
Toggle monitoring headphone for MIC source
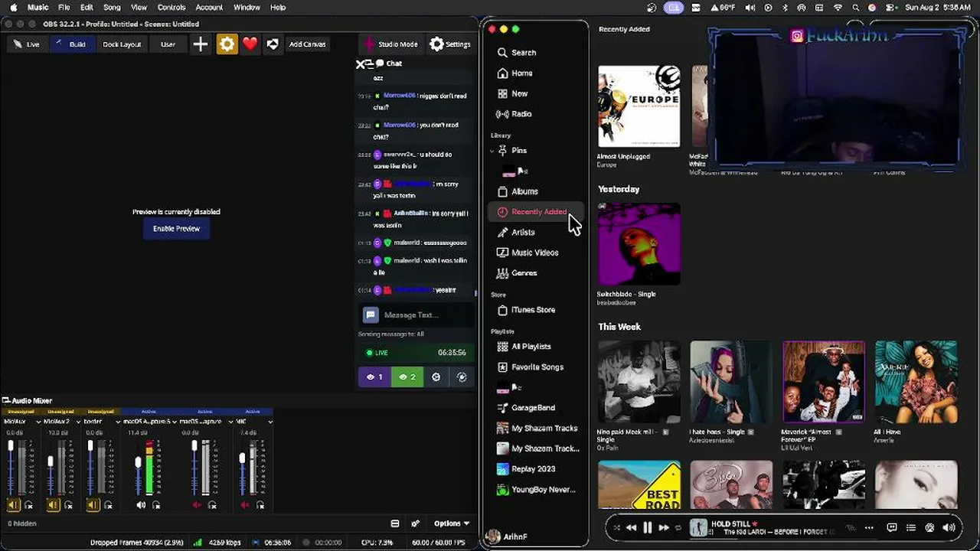260,505
